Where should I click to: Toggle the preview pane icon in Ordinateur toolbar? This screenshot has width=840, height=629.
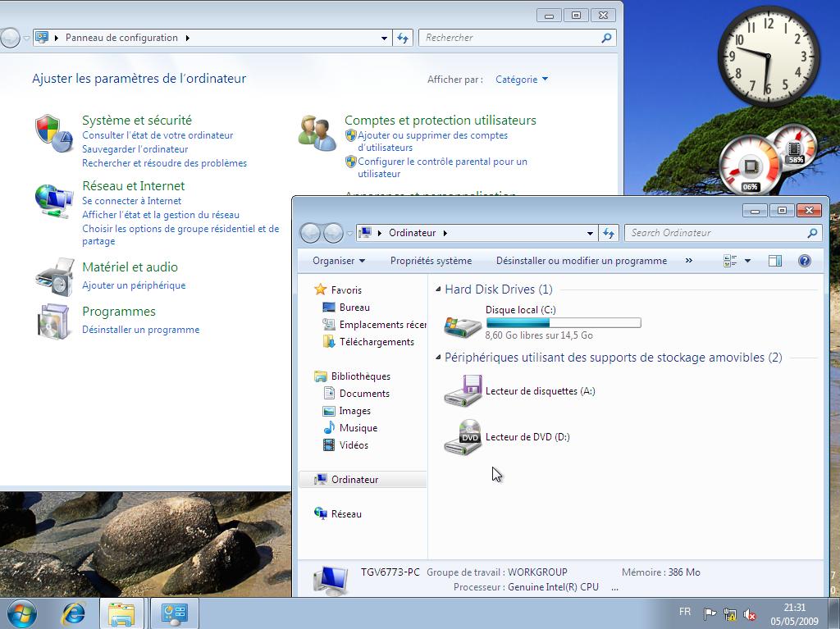(774, 261)
